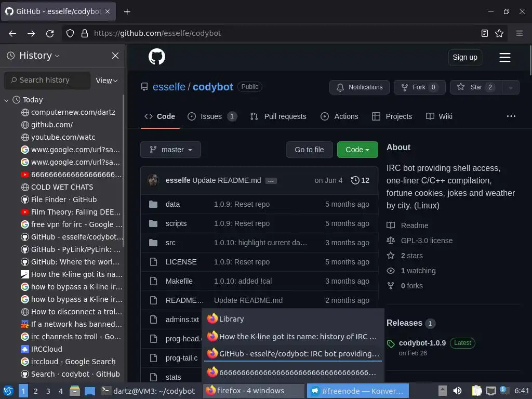The height and width of the screenshot is (399, 532).
Task: Open the data folder
Action: click(172, 204)
